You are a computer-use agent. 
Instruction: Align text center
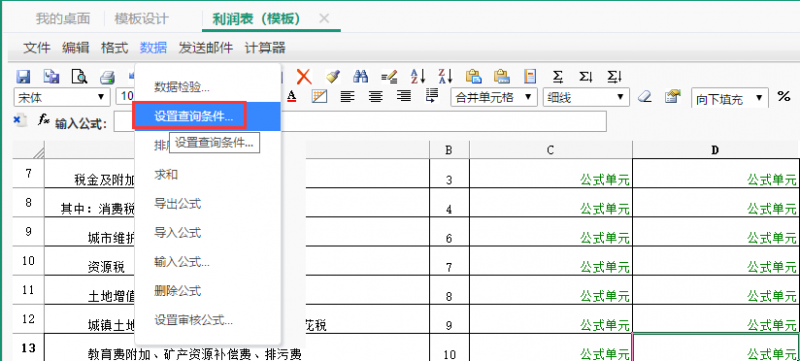(376, 96)
